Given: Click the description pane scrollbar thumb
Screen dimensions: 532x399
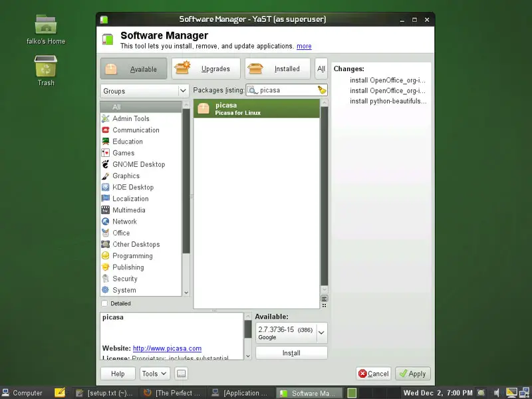Looking at the screenshot, I should click(x=248, y=329).
